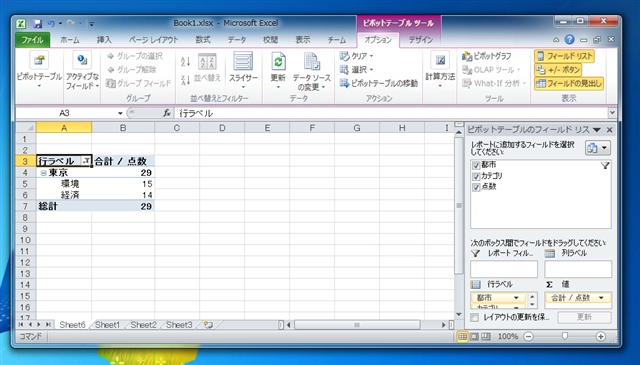
Task: Go to first sheet navigation arrow
Action: (20, 325)
